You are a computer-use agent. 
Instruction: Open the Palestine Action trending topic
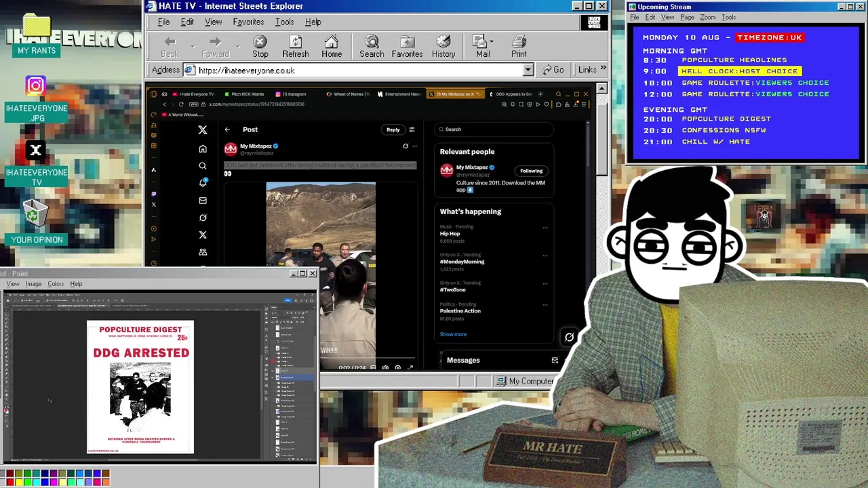coord(460,311)
